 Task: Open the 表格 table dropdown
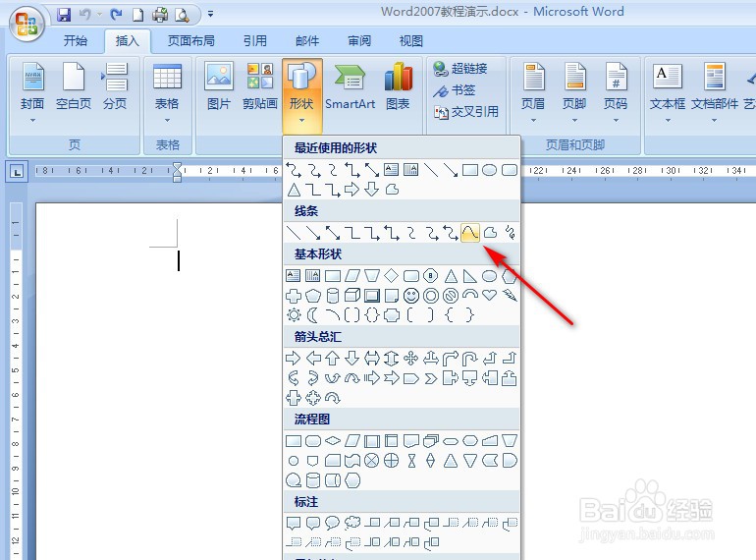[167, 91]
